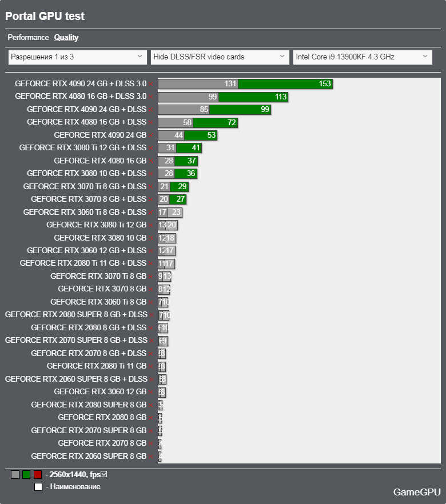The image size is (446, 504).
Task: Remove RTX 3080 10 GB + DLSS row
Action: 151,174
